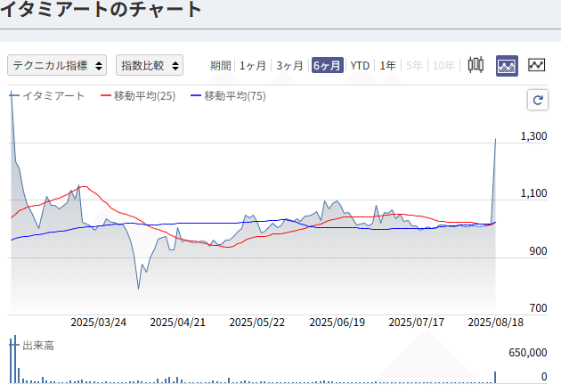Click the disabled 5年 period option
The height and width of the screenshot is (392, 561).
(x=414, y=66)
